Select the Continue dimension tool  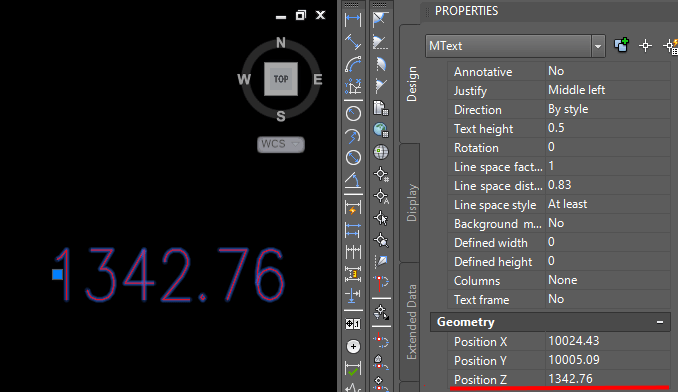click(353, 251)
